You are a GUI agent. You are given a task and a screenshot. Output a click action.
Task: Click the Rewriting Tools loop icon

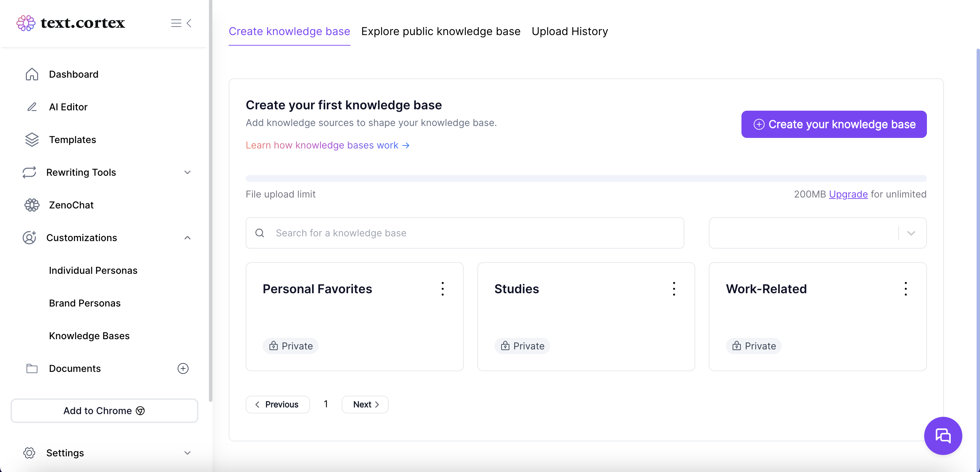click(x=29, y=172)
